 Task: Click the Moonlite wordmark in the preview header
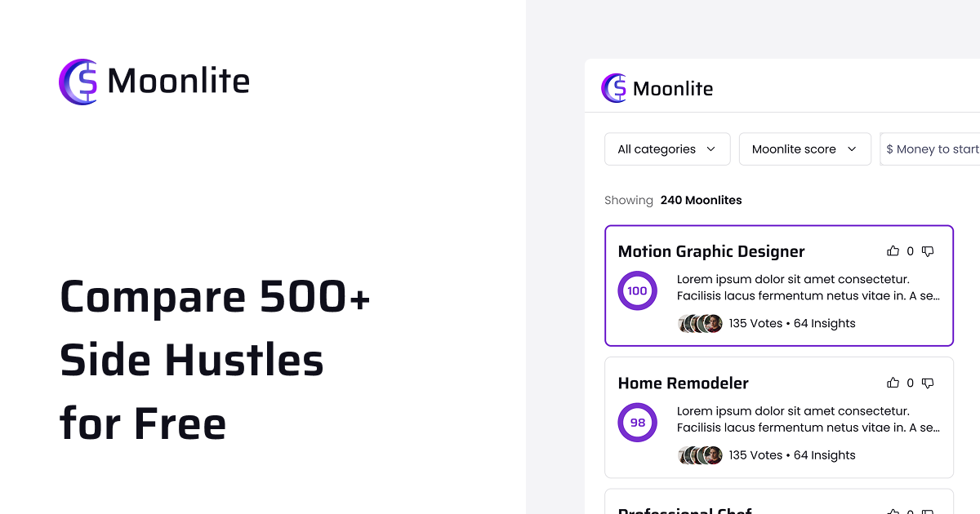pyautogui.click(x=674, y=87)
